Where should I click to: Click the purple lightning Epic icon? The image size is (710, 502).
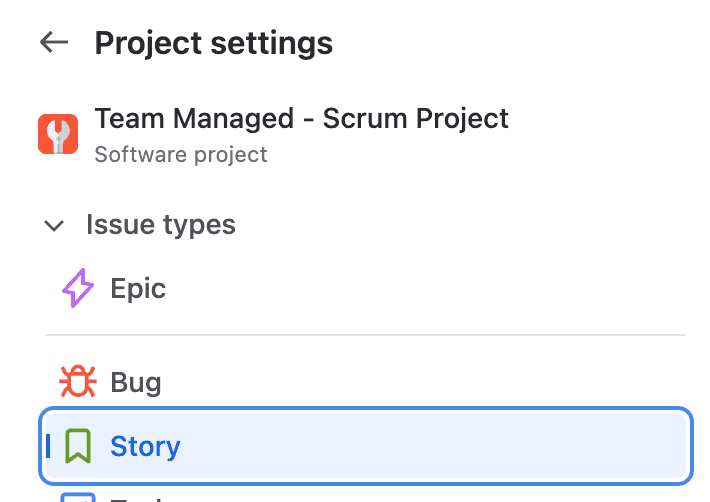point(78,289)
